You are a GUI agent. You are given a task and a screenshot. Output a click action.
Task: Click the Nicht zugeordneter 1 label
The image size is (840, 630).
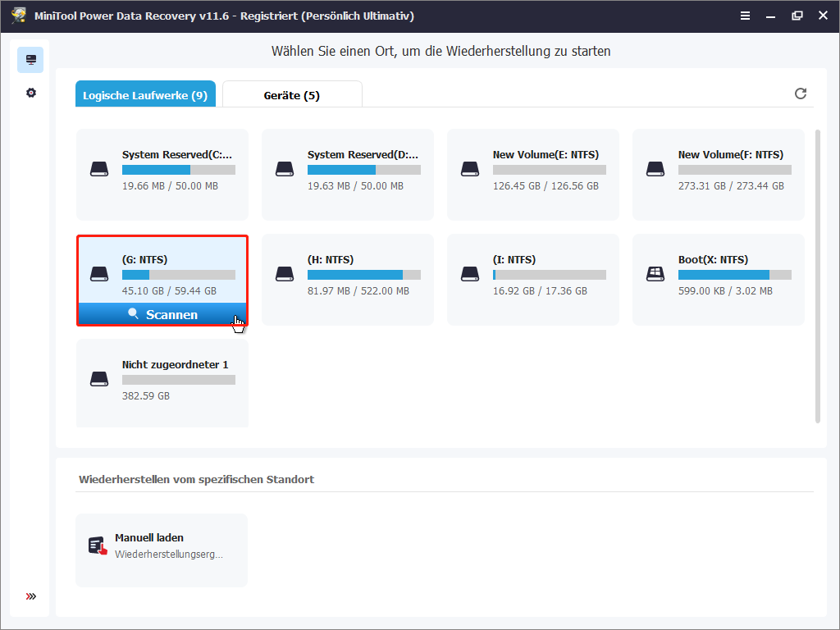point(176,365)
